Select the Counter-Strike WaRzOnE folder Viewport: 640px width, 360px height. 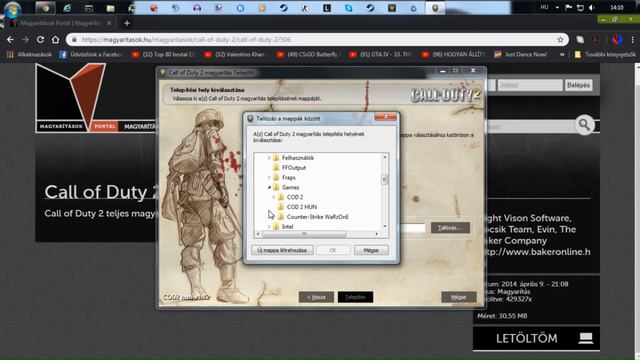coord(318,216)
